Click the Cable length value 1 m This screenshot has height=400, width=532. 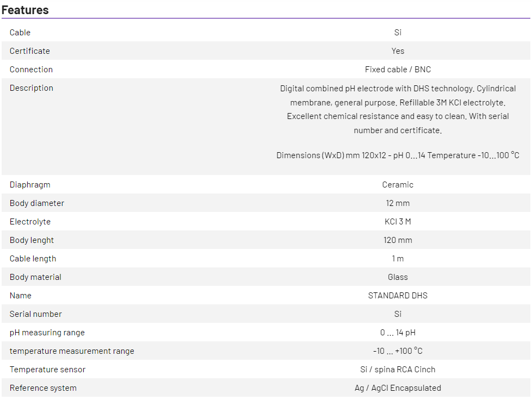[398, 259]
